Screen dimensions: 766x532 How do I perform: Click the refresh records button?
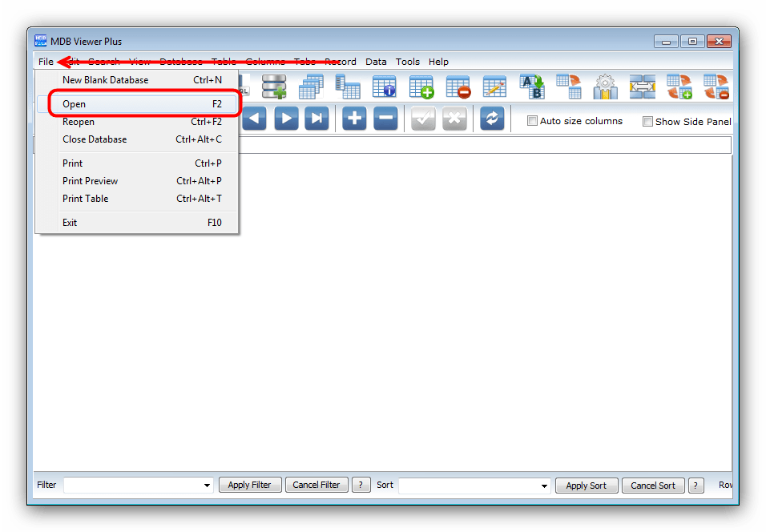coord(492,119)
